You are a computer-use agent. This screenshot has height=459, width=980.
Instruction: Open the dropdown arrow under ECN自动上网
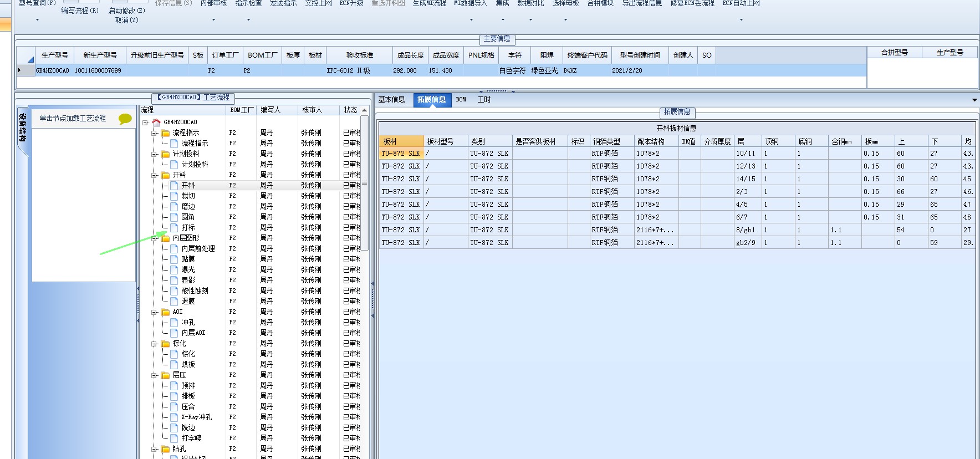pos(741,20)
